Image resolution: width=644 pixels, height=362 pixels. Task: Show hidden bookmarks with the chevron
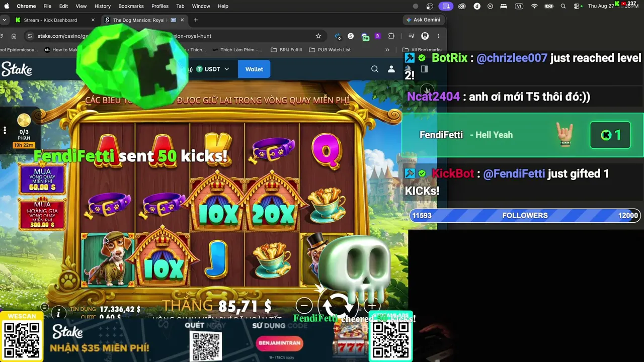click(387, 50)
